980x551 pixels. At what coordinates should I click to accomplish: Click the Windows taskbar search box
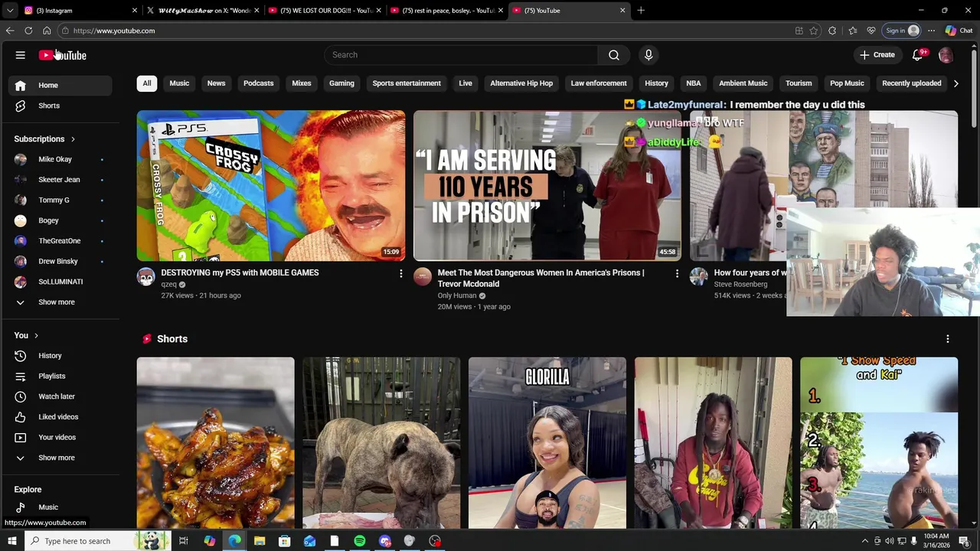[x=97, y=541]
